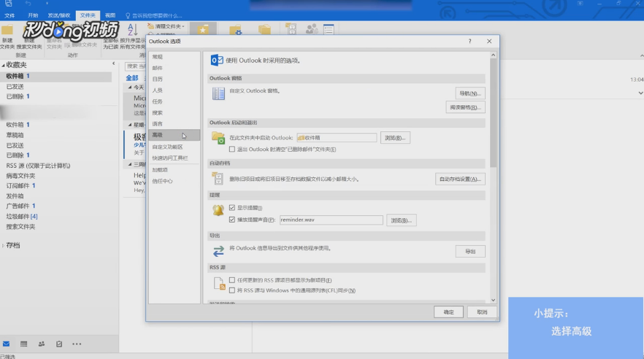Enable RSS sync with Windows CFL checkbox
Screen dimensions: 644x359
pyautogui.click(x=232, y=290)
